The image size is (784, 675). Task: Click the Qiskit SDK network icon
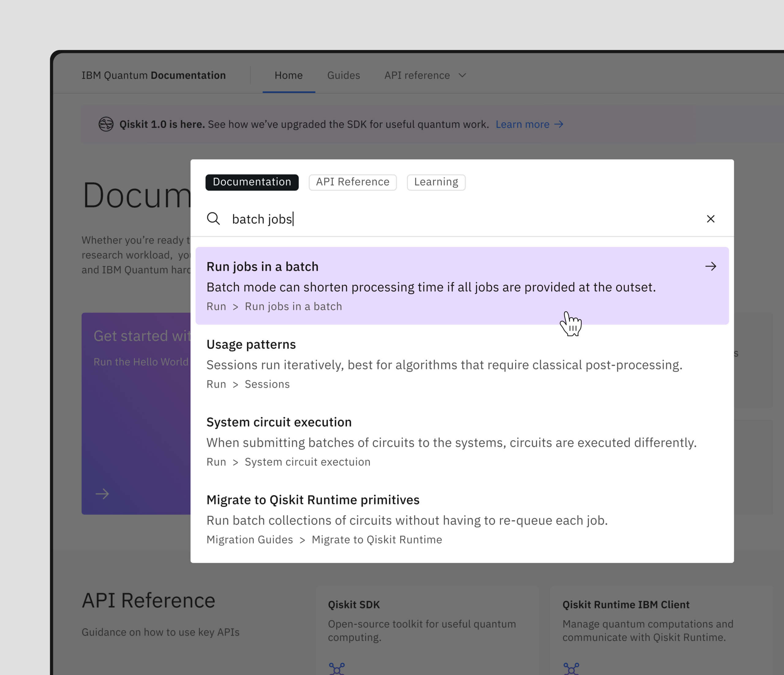[x=337, y=669]
